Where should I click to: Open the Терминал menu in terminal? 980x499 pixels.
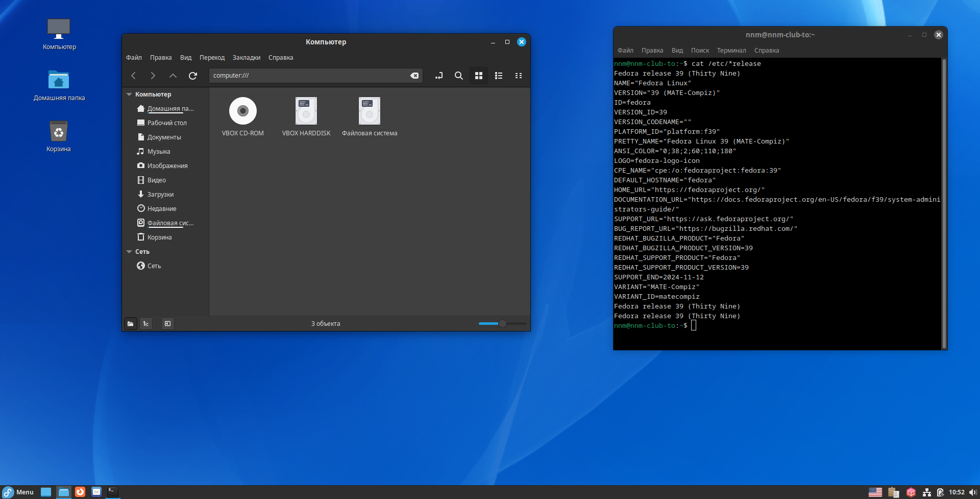pos(731,51)
